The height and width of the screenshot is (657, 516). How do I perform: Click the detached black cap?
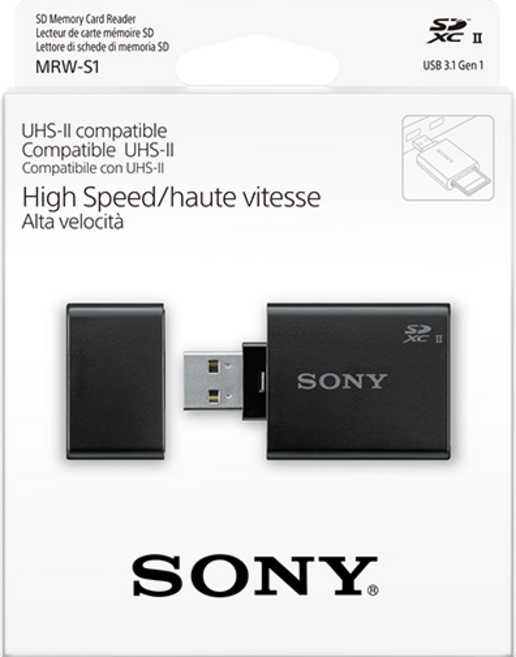point(116,381)
